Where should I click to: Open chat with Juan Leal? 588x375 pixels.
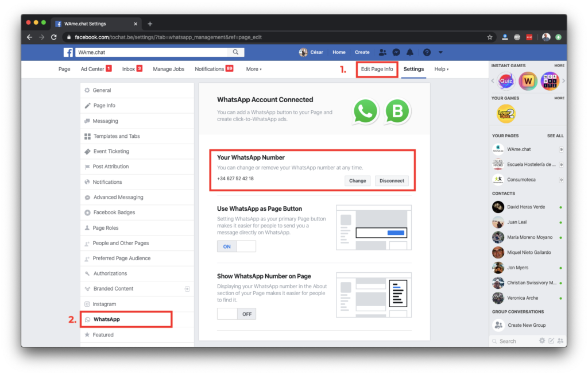pyautogui.click(x=528, y=222)
